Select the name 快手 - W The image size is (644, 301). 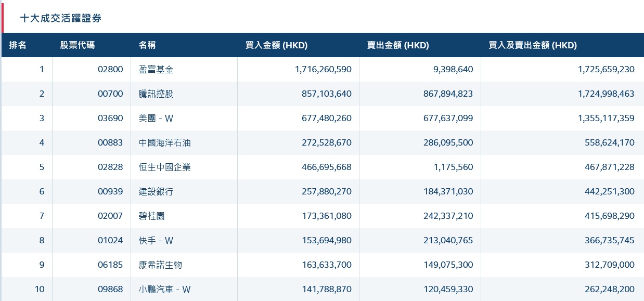(x=156, y=240)
